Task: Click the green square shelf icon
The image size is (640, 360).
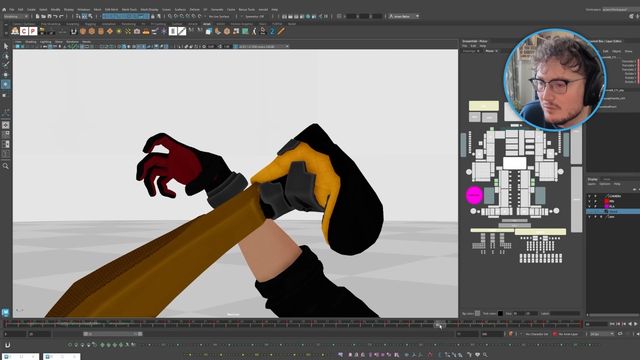Action: 245,31
